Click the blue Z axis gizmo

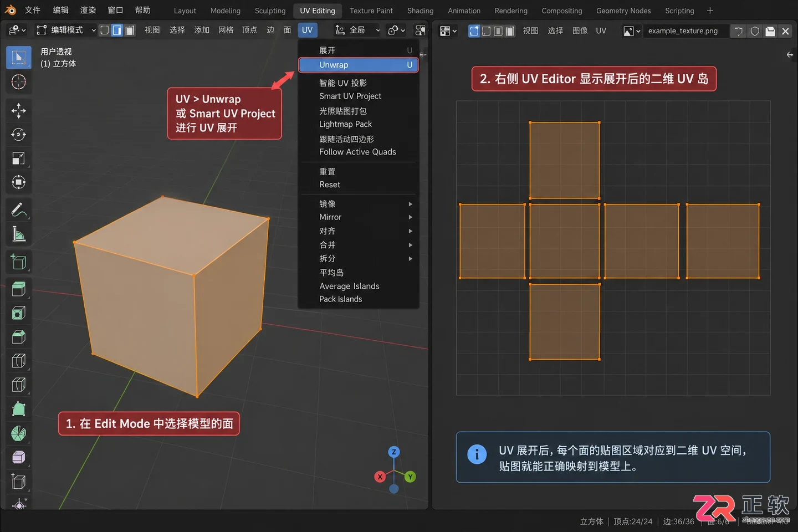[394, 452]
